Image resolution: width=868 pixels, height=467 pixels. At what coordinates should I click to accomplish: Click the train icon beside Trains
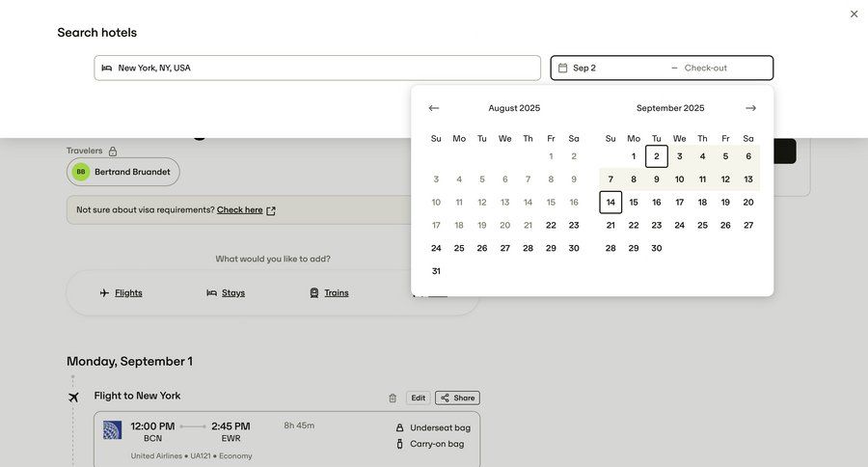click(x=313, y=292)
